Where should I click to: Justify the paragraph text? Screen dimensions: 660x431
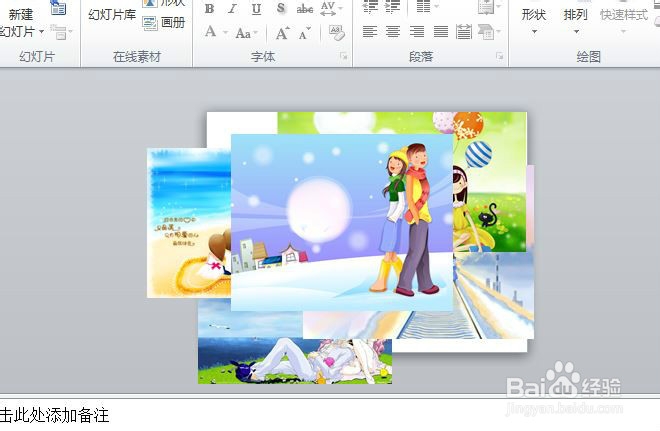(x=441, y=32)
